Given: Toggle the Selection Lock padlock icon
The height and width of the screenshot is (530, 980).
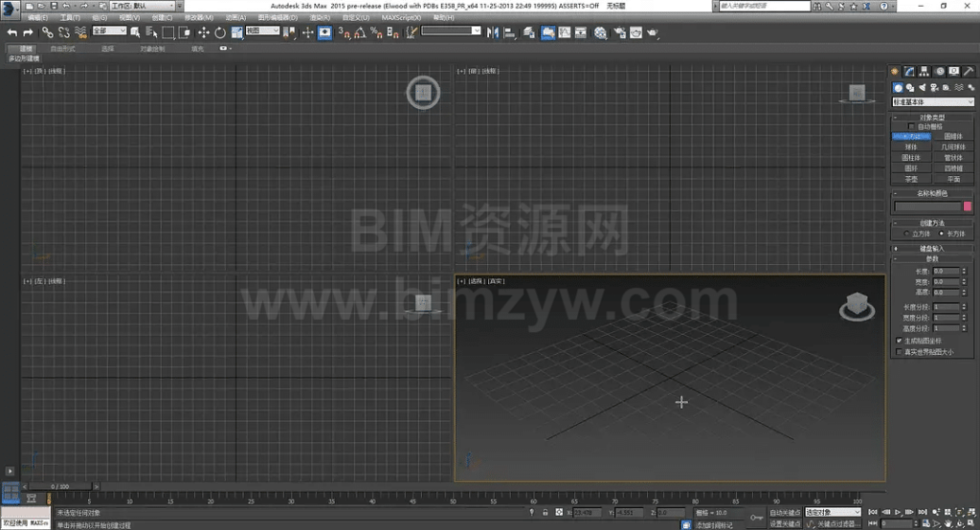Looking at the screenshot, I should pos(545,512).
